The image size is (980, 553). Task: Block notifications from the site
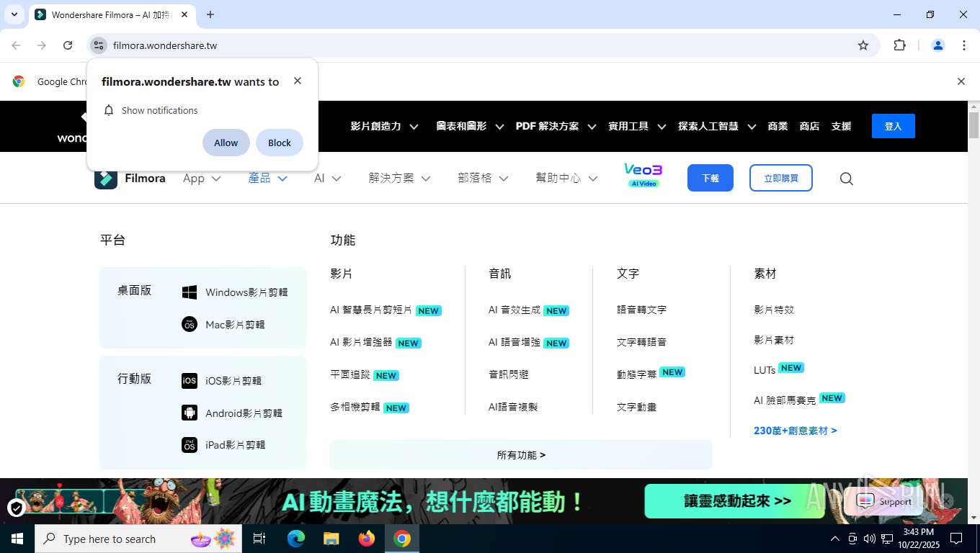[x=280, y=143]
